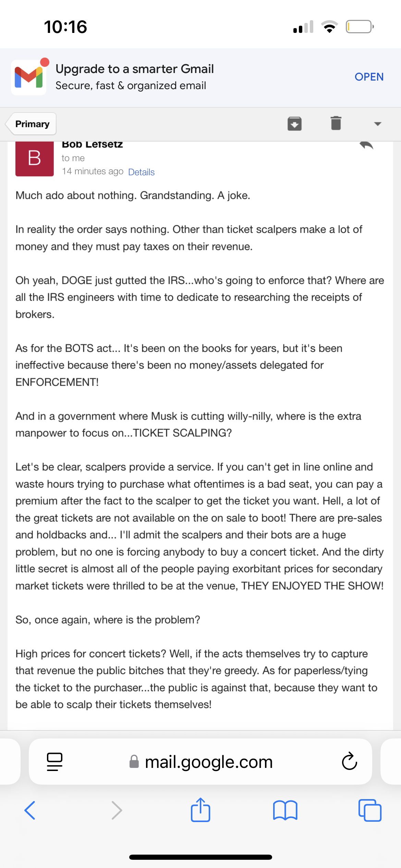Open the more actions dropdown arrow
Screen dimensions: 401x868
pyautogui.click(x=377, y=124)
